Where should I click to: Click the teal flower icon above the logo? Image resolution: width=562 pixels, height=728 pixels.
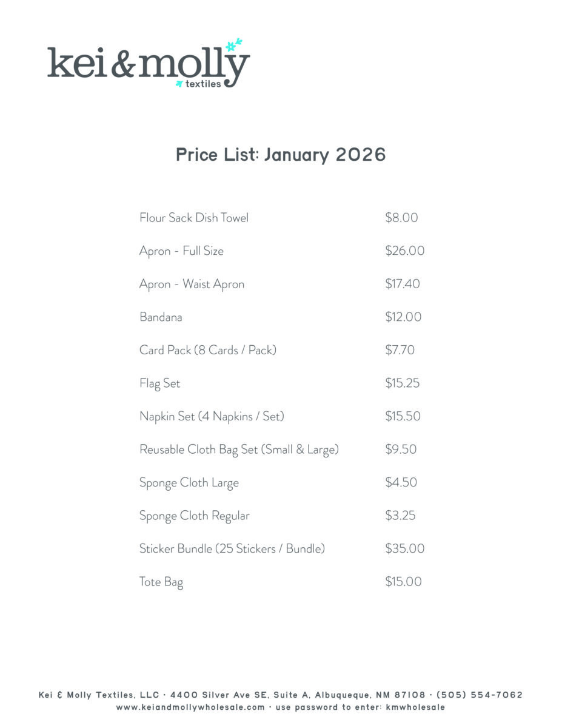click(233, 45)
